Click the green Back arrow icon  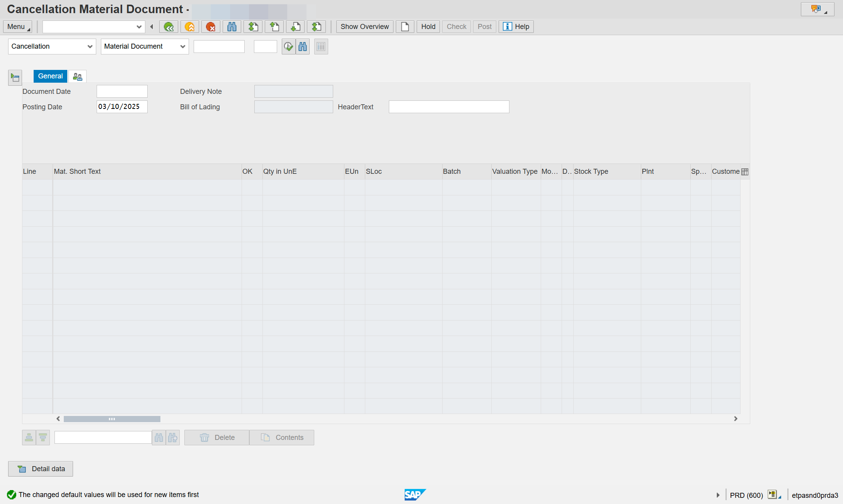[169, 27]
